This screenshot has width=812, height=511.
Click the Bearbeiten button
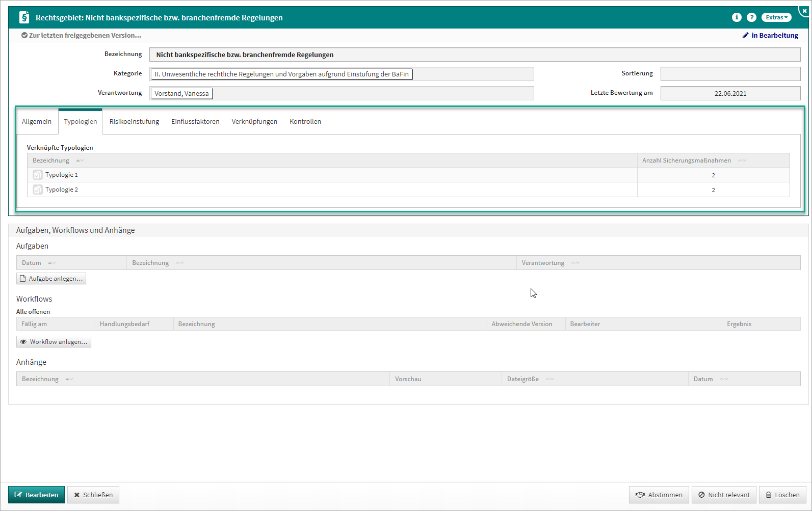coord(36,495)
